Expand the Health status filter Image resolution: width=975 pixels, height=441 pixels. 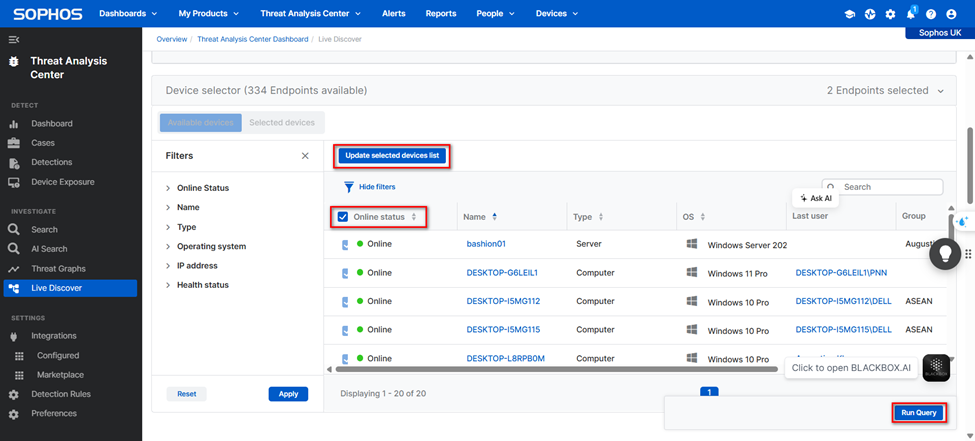tap(202, 285)
